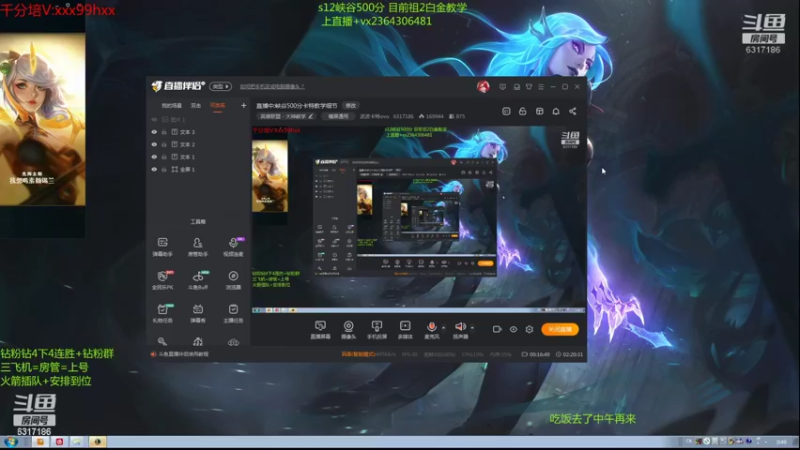This screenshot has width=800, height=450.
Task: Add a new scene with plus button
Action: 243,106
